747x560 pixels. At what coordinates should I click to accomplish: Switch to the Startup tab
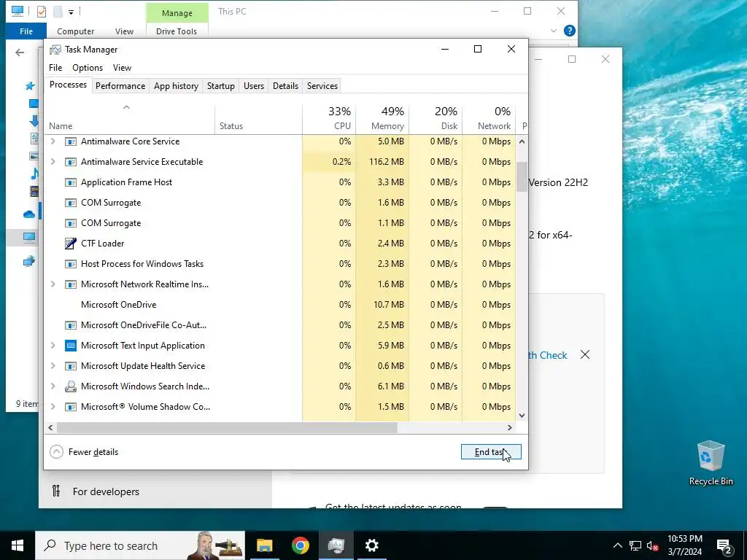click(220, 86)
